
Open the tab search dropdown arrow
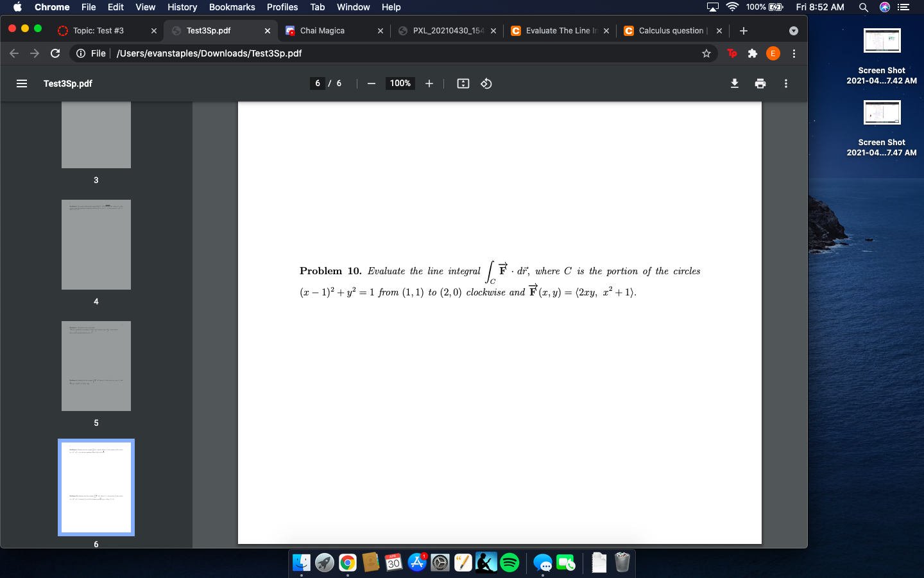click(x=794, y=30)
